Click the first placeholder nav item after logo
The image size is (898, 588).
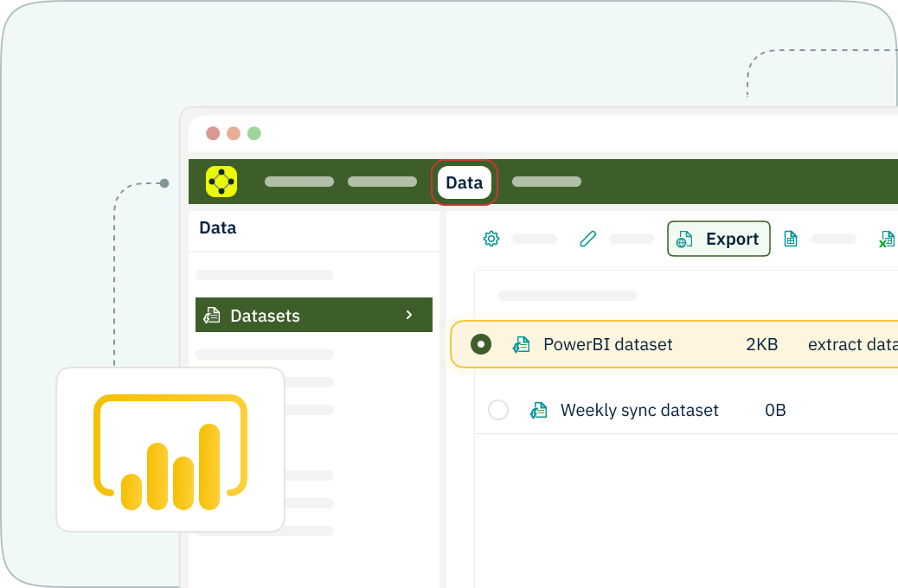[299, 182]
